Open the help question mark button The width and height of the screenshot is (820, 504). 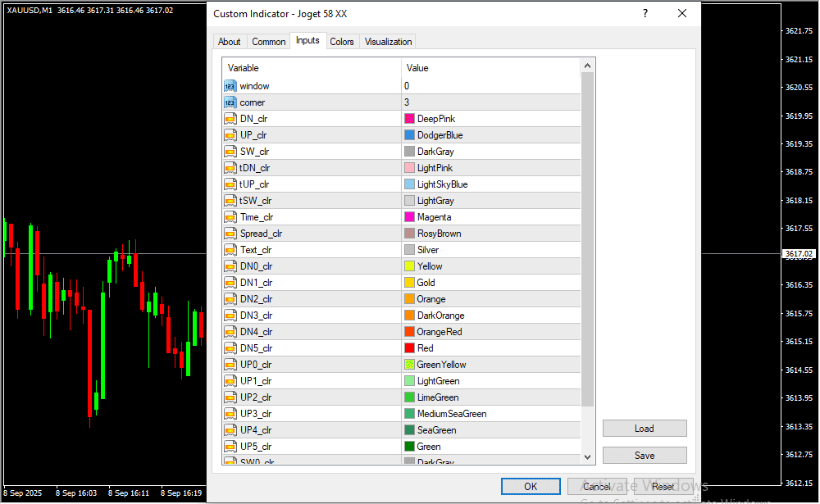[x=645, y=14]
